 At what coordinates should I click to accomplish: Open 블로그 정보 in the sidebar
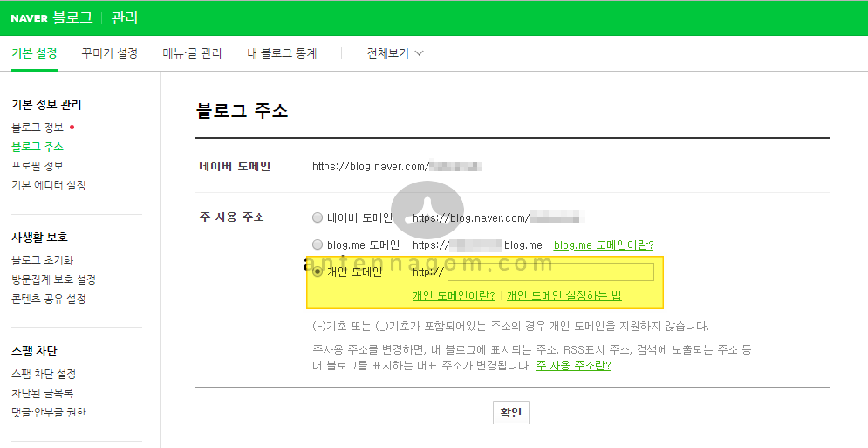(38, 128)
